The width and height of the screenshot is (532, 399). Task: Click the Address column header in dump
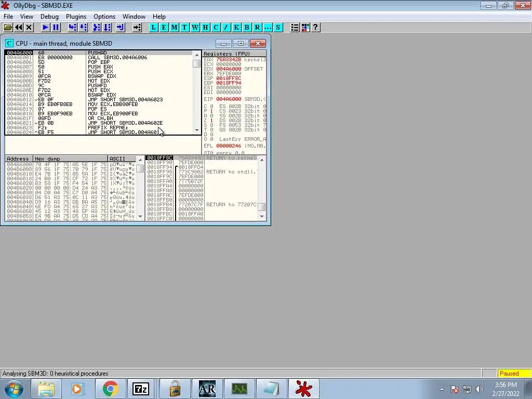click(x=19, y=158)
